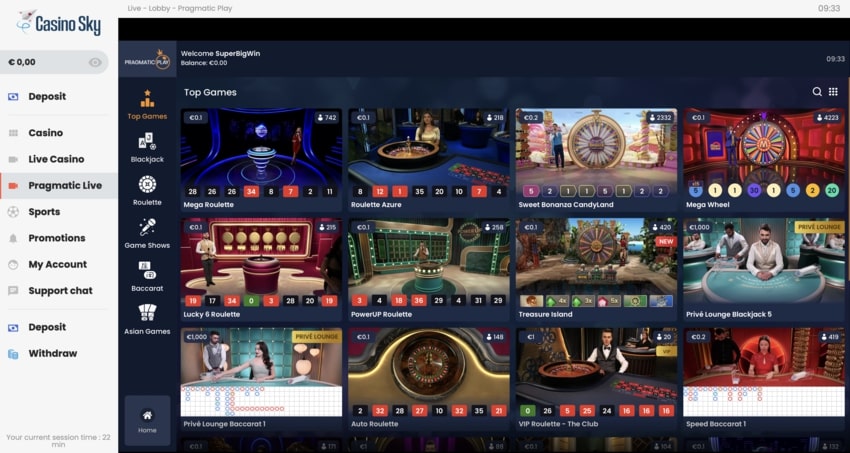Click the 'Auto Roulette' title text
Screen dimensions: 850x453
coord(375,424)
